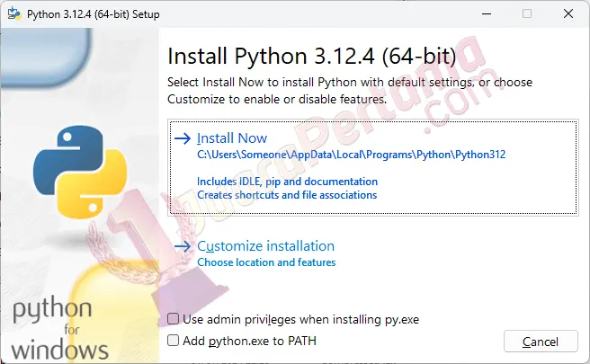The image size is (590, 364).
Task: Click the greyed-out maximize button
Action: pyautogui.click(x=527, y=13)
